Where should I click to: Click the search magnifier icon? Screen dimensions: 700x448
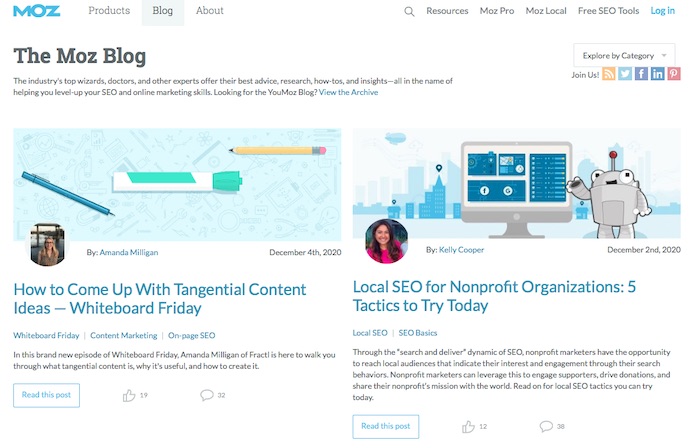click(409, 11)
